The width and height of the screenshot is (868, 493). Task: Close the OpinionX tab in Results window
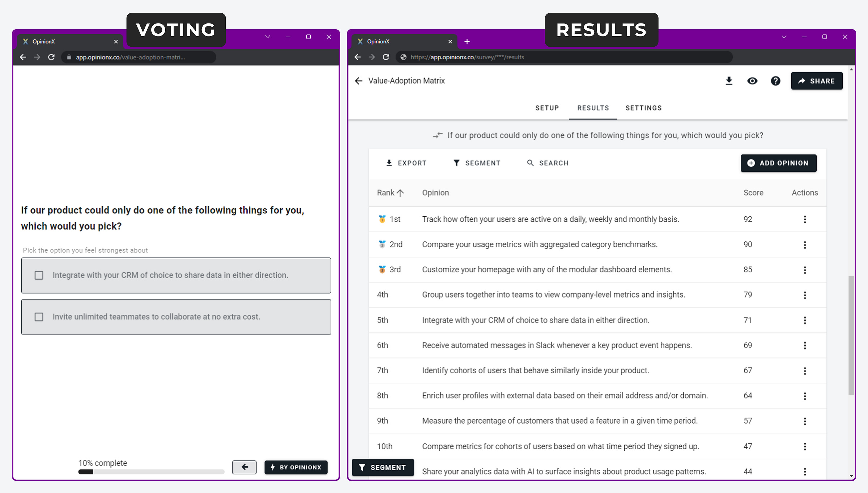tap(450, 42)
